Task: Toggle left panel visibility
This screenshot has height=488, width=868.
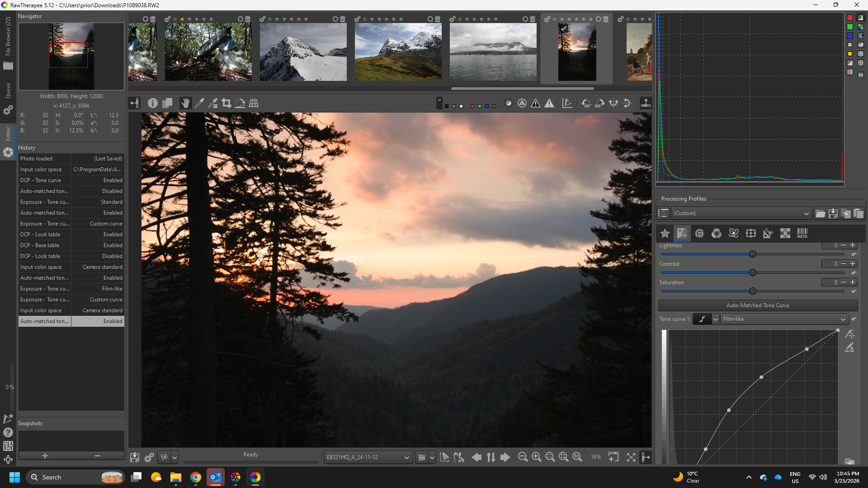Action: (135, 103)
